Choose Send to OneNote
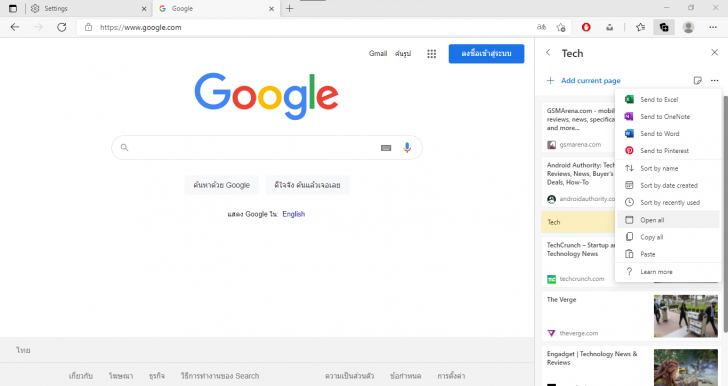This screenshot has width=728, height=386. (668, 117)
